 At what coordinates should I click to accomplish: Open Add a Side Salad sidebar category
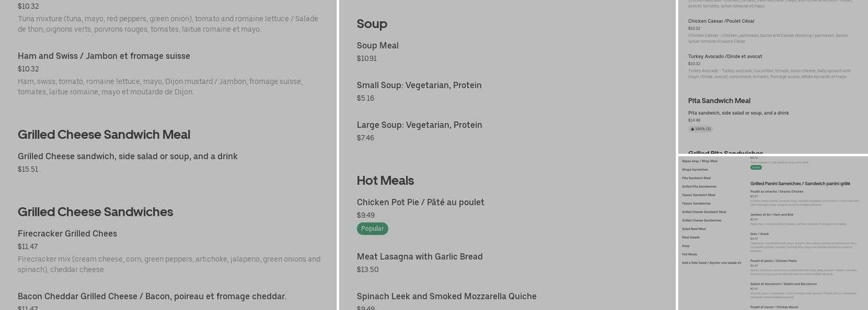click(x=711, y=263)
